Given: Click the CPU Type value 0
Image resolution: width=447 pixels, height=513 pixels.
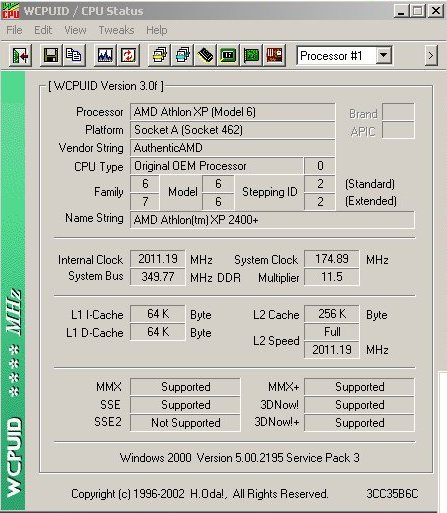Looking at the screenshot, I should (x=320, y=166).
